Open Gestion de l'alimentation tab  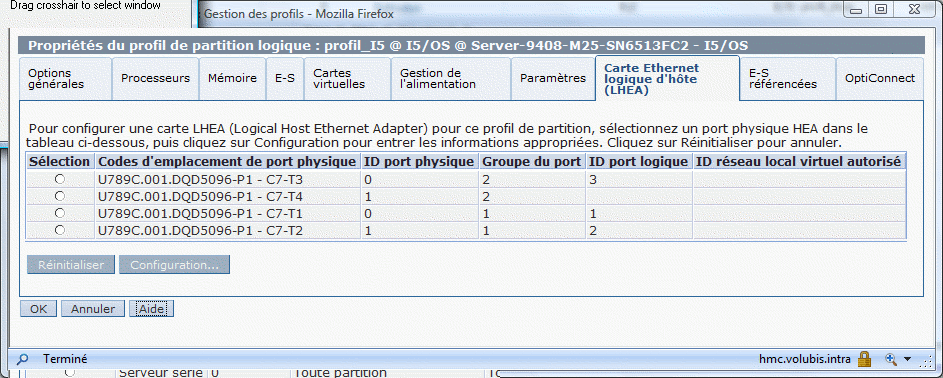(x=450, y=78)
